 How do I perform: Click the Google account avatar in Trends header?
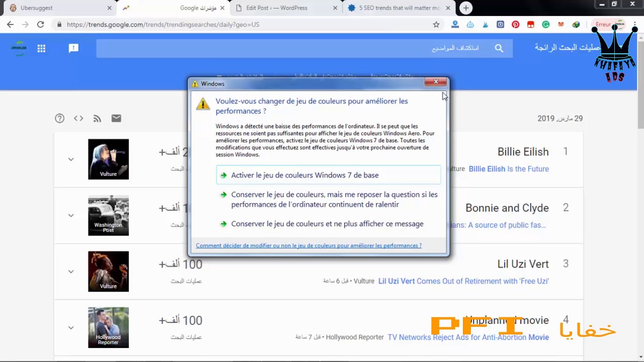[19, 48]
